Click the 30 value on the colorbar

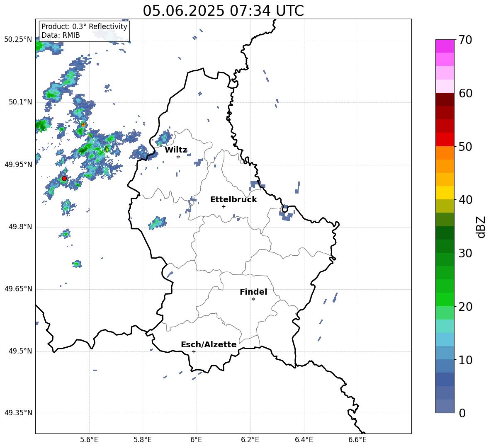pos(466,253)
